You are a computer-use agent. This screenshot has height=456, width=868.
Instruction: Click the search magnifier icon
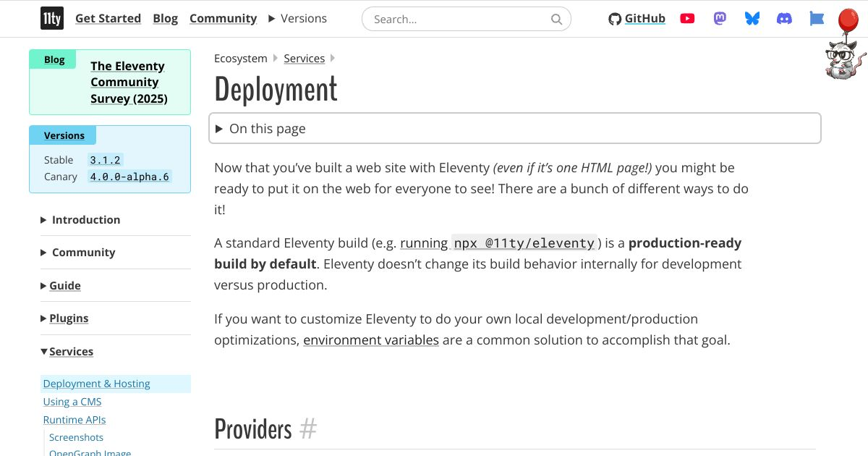pos(556,19)
